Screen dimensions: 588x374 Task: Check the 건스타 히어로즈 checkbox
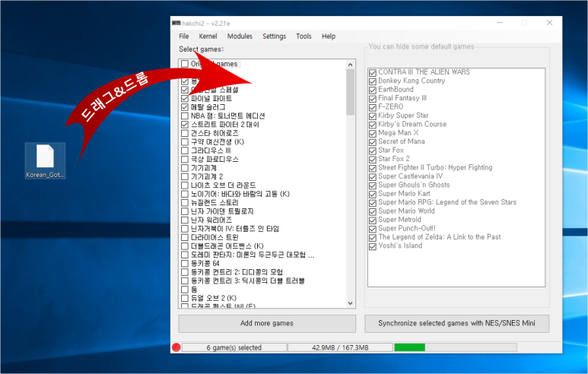point(185,133)
